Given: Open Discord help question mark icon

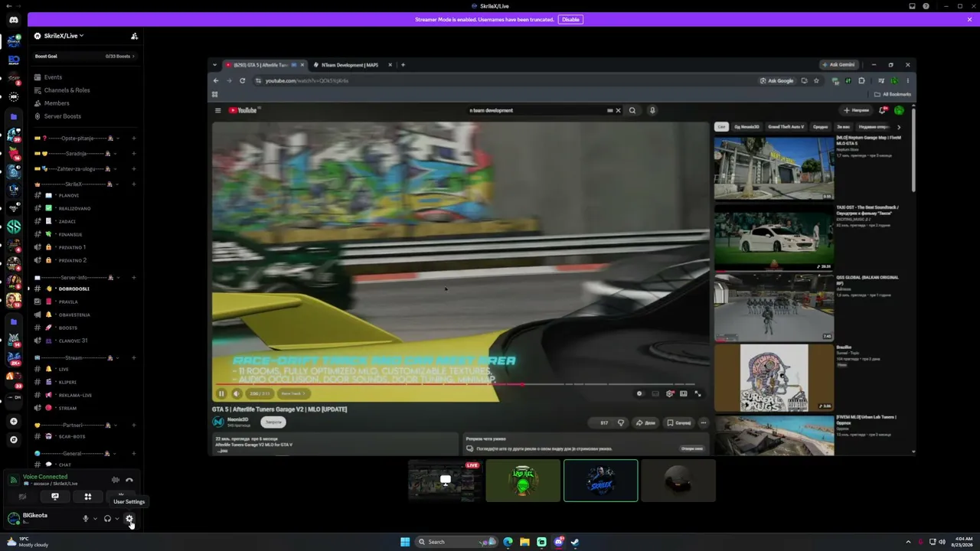Looking at the screenshot, I should click(x=926, y=6).
